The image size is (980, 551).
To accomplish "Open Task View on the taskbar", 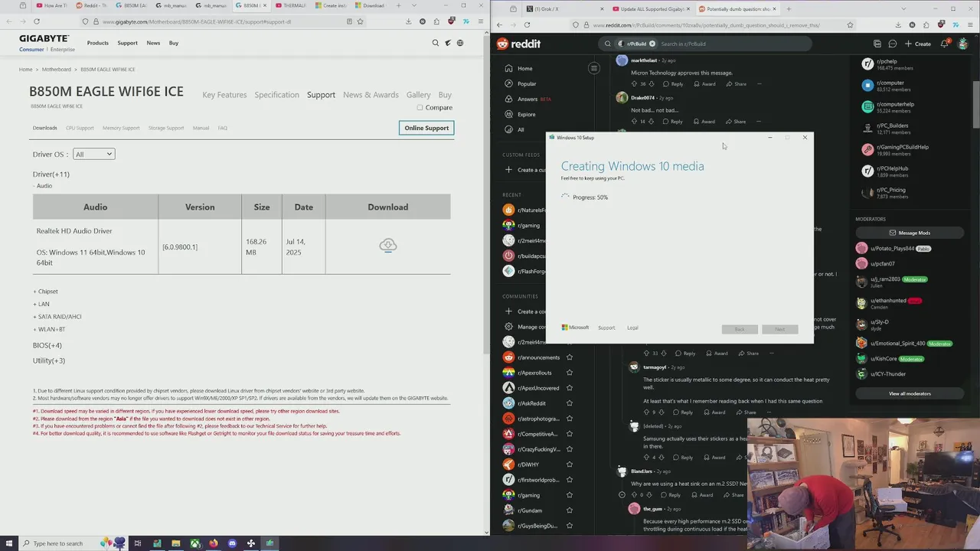I will point(138,543).
